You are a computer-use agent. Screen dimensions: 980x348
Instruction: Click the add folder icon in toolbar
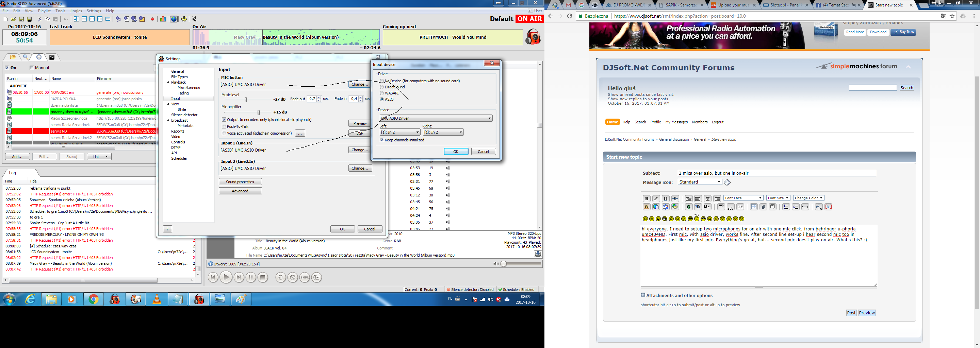coord(142,19)
